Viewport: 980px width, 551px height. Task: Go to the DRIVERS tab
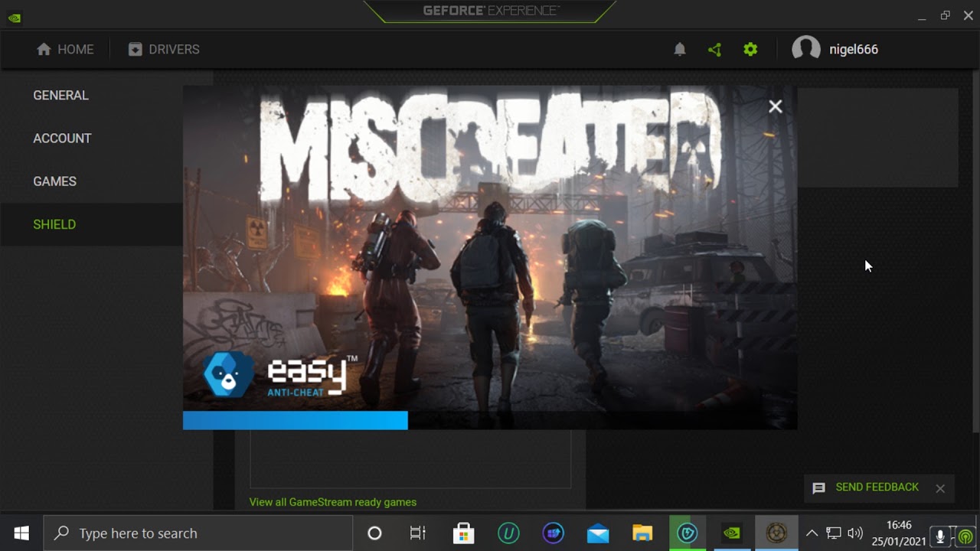pos(164,49)
